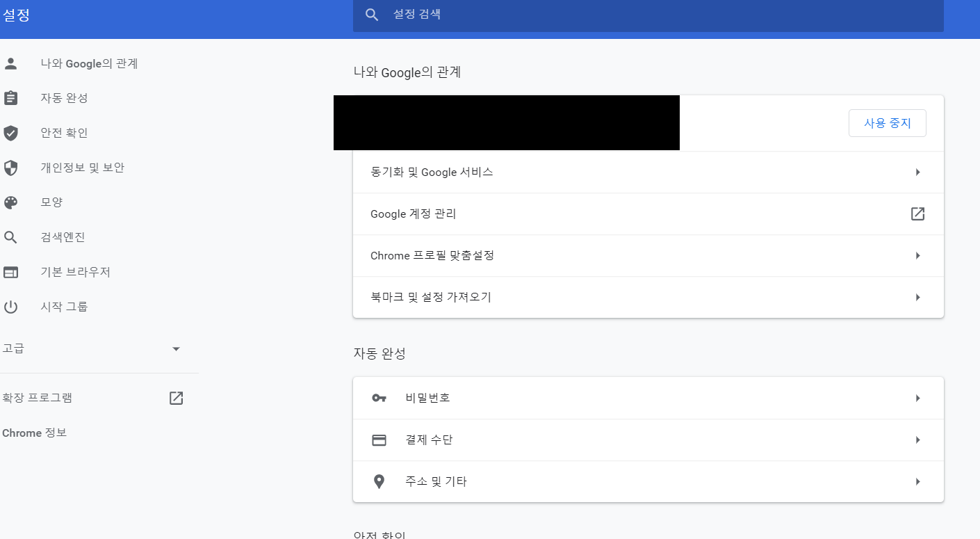Image resolution: width=980 pixels, height=539 pixels.
Task: Open Chrome 프로필 맞춤설정 row
Action: coord(648,255)
